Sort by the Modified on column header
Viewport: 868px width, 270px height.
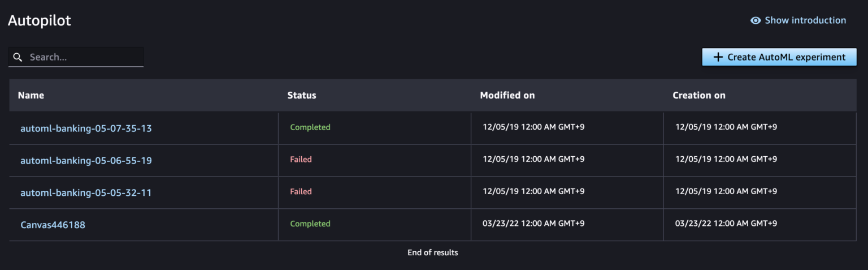(507, 96)
